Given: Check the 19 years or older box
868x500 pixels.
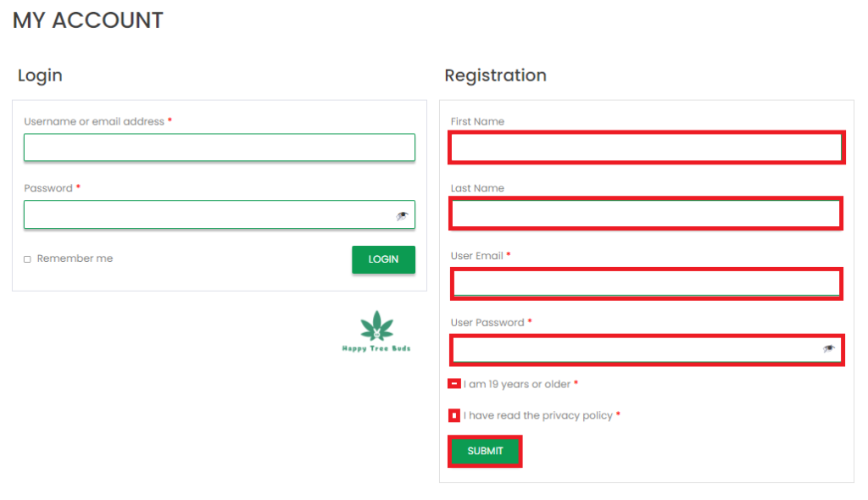Looking at the screenshot, I should coord(454,384).
